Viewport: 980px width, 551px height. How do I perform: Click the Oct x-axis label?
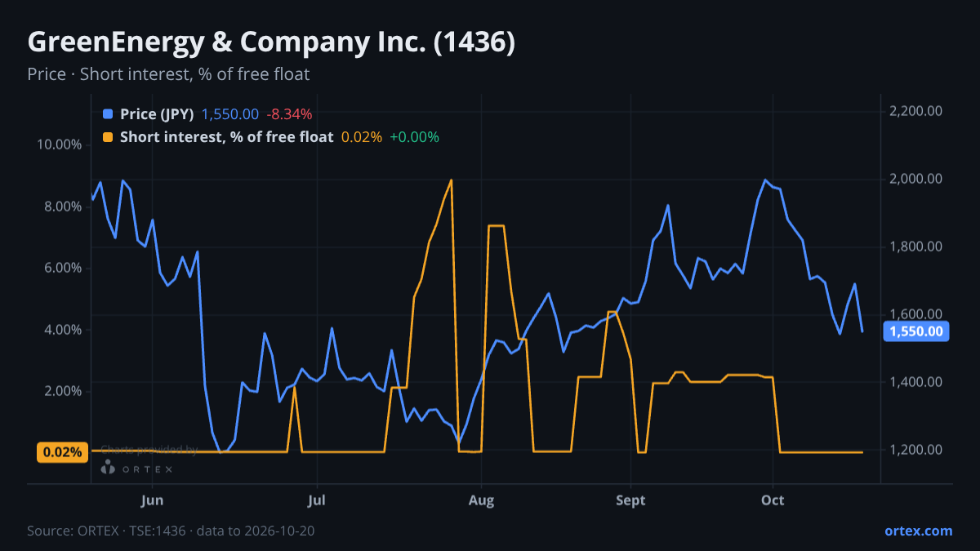tap(773, 500)
